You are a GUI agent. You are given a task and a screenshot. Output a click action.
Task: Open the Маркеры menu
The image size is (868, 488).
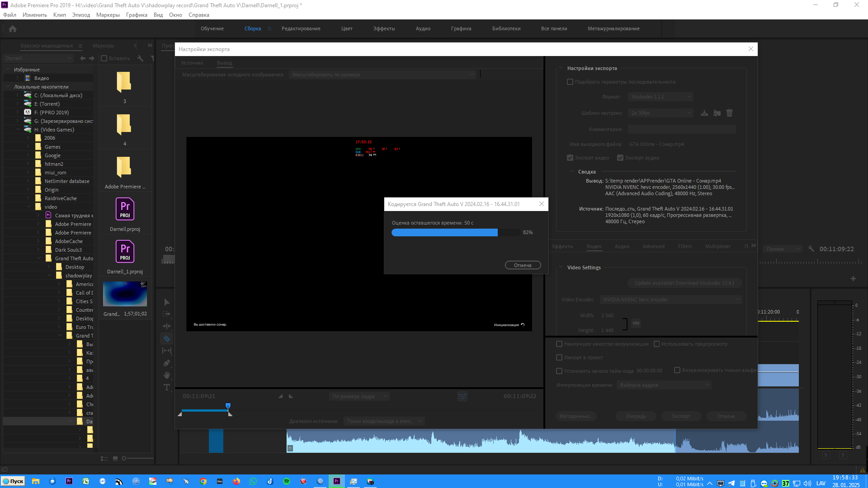[x=108, y=15]
